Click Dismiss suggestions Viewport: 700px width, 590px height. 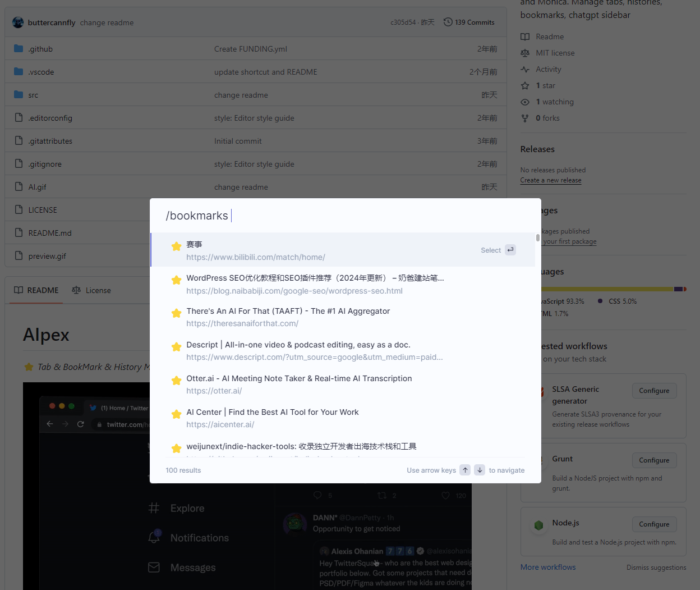656,568
